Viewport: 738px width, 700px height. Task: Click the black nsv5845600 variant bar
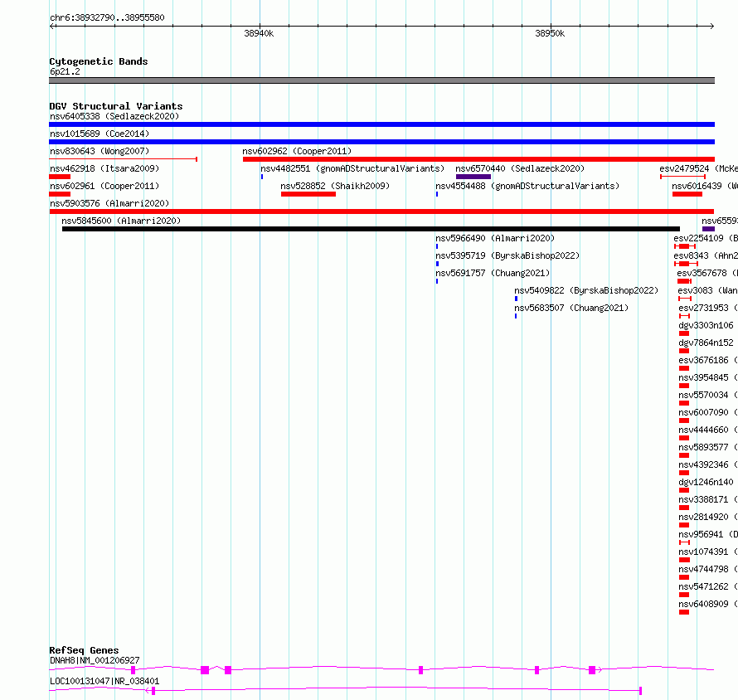(371, 229)
